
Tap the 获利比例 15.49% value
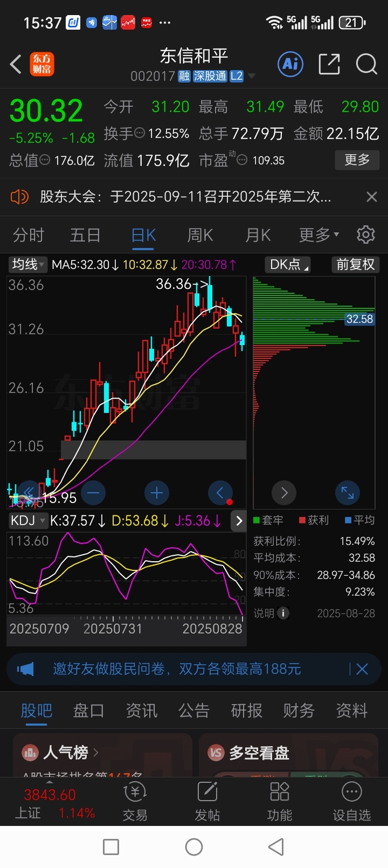[357, 541]
